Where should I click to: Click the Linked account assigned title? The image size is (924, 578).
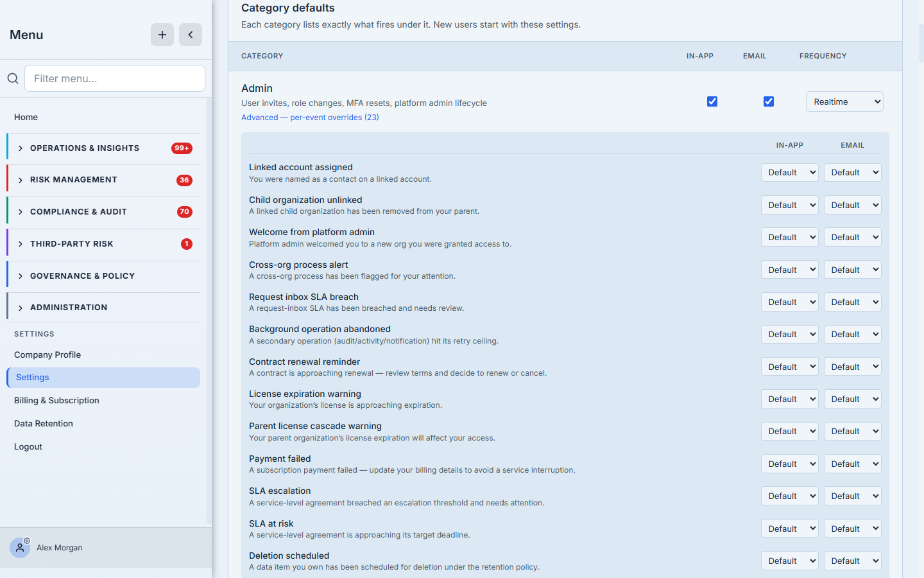tap(301, 167)
